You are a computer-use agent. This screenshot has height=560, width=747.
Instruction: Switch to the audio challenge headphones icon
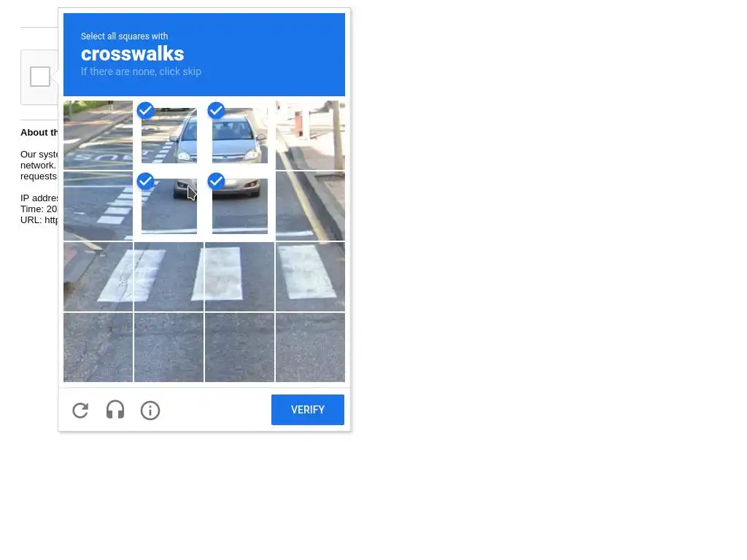[x=115, y=410]
